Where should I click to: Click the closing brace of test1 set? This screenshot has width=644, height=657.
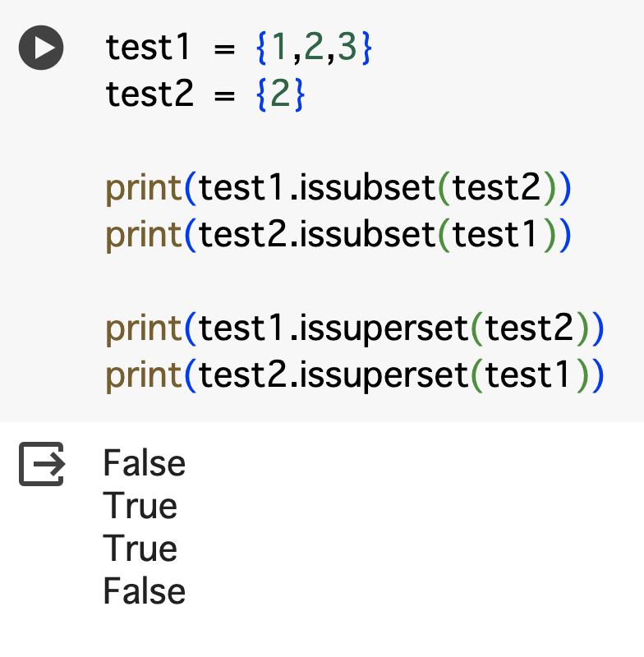(366, 48)
